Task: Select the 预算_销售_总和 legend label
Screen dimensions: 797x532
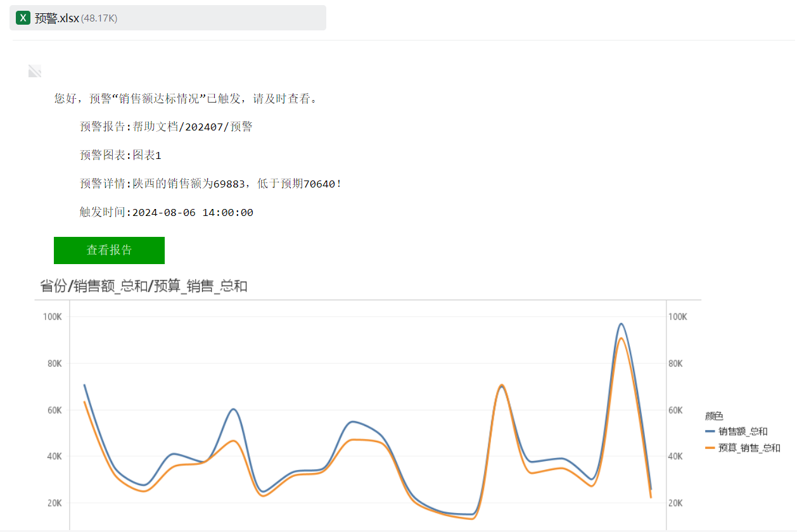Action: (749, 448)
